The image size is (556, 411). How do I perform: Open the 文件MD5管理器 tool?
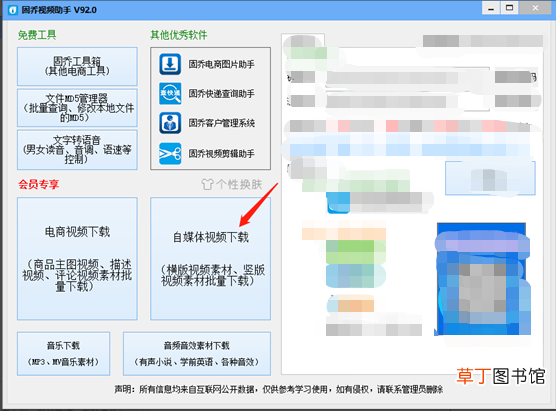pos(77,108)
